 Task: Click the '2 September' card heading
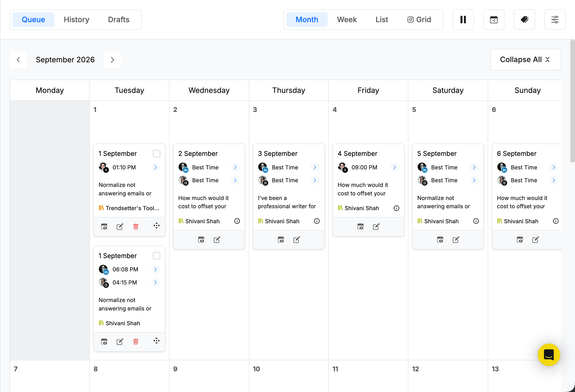point(198,154)
